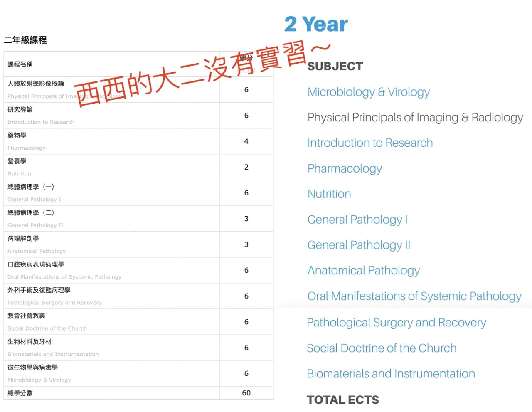Screen dimensions: 532x412
Task: Open blue Social Doctrine of the Church link
Action: [382, 348]
